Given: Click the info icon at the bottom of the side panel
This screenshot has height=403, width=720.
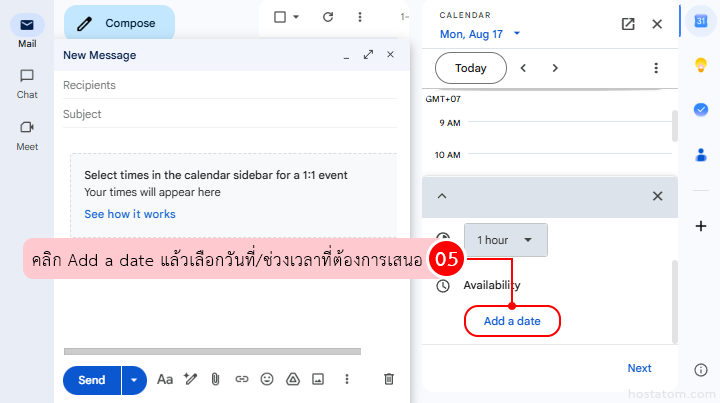Looking at the screenshot, I should pos(701,369).
